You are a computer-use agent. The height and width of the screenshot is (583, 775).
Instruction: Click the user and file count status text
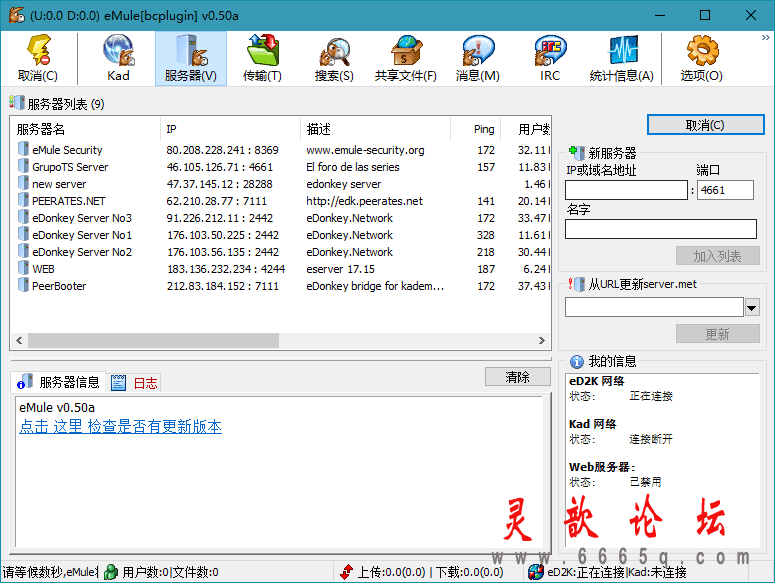coord(171,572)
